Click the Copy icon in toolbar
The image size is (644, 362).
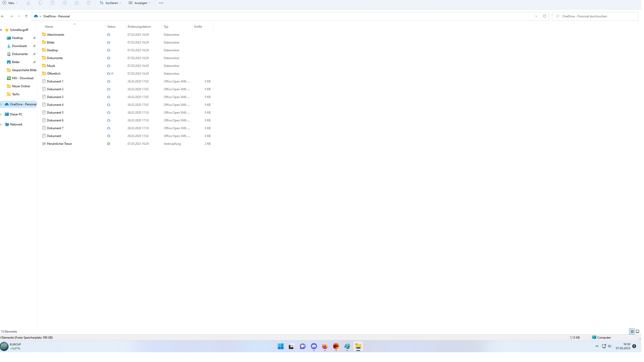41,3
